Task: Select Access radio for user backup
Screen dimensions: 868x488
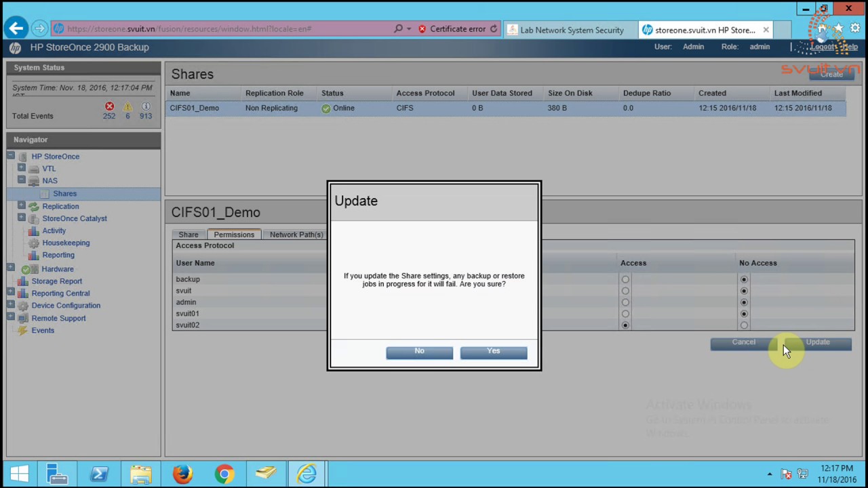Action: [625, 279]
